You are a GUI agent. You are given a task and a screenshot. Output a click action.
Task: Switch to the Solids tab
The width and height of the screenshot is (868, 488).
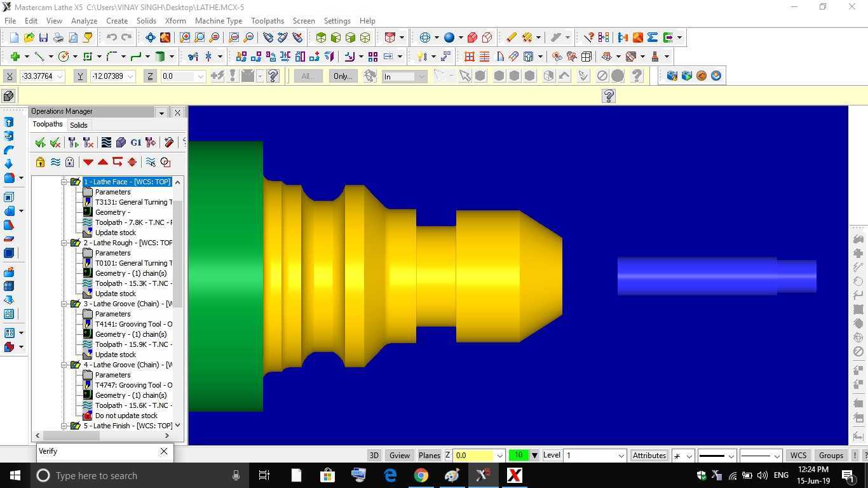pos(79,125)
